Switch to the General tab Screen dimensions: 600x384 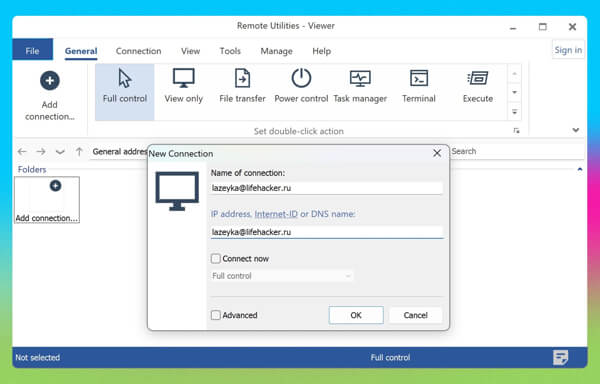81,51
